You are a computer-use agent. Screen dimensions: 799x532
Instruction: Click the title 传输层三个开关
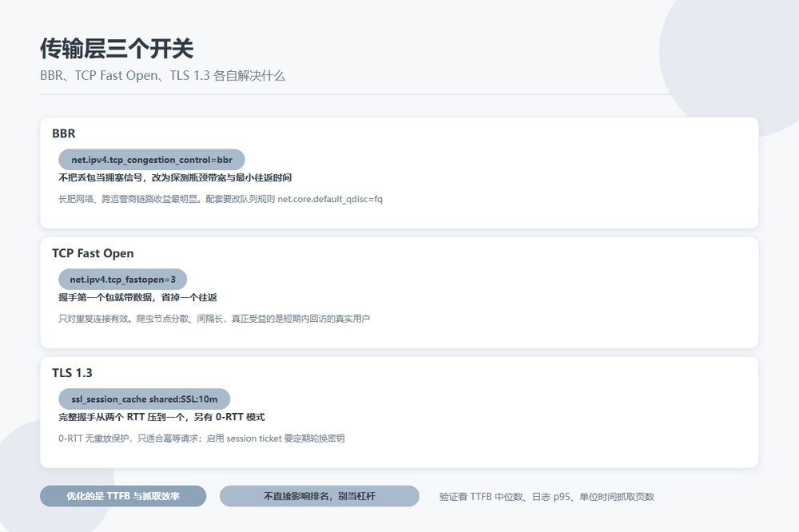click(x=117, y=49)
